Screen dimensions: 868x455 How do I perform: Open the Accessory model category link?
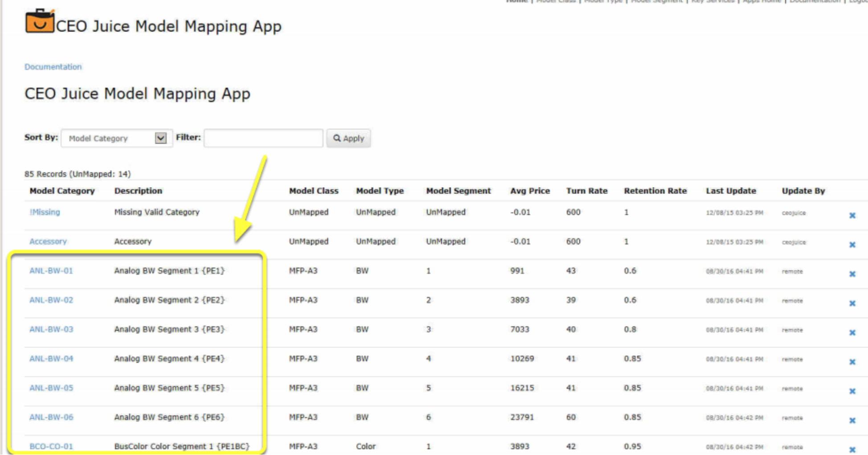pyautogui.click(x=48, y=241)
